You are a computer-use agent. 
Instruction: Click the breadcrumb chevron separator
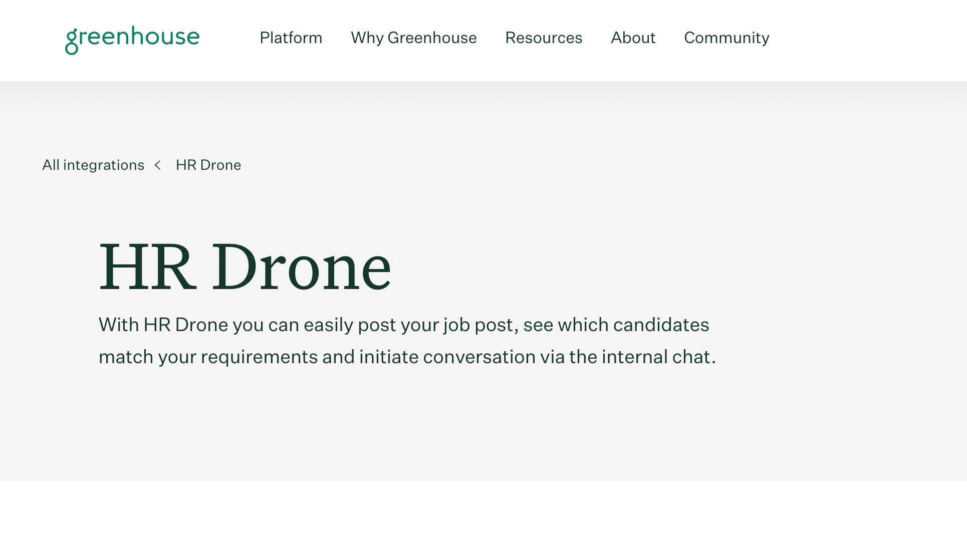click(x=158, y=164)
